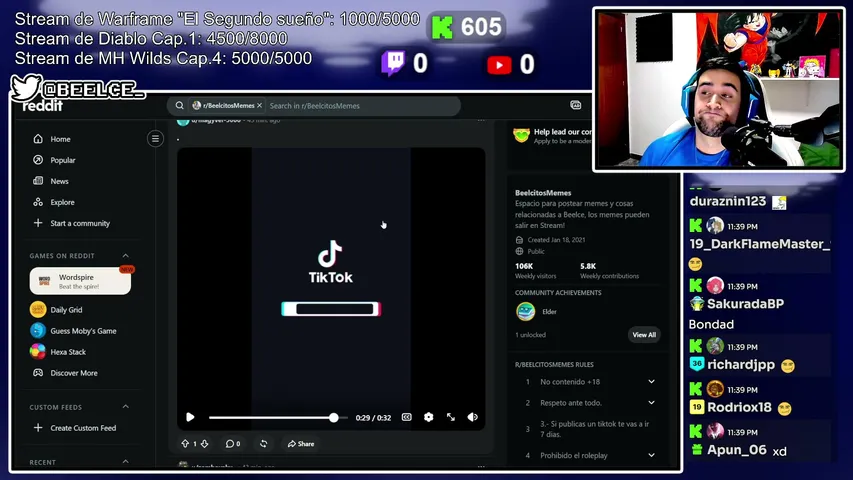
Task: Click '5.8K Weekly contributions' stat
Action: 609,270
